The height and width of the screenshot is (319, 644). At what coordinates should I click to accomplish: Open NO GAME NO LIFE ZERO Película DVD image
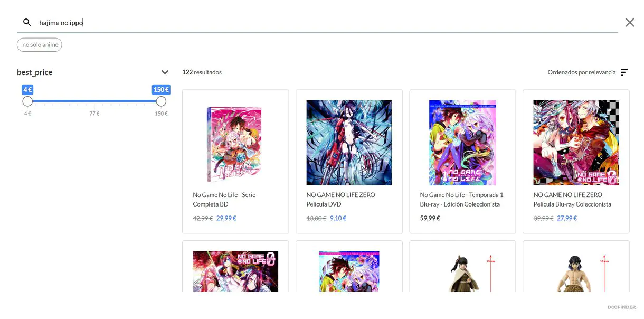click(349, 143)
